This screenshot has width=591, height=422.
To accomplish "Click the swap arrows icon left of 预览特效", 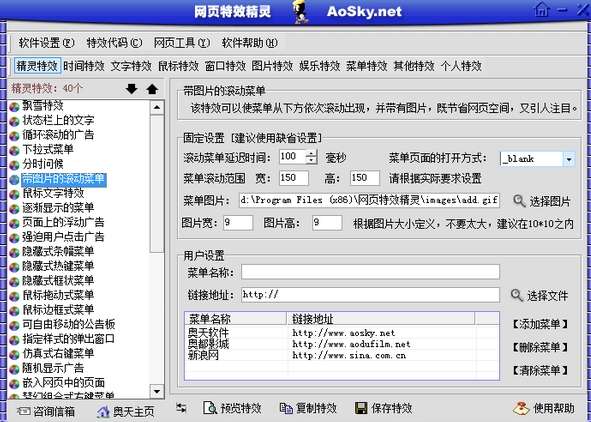I will [x=181, y=408].
